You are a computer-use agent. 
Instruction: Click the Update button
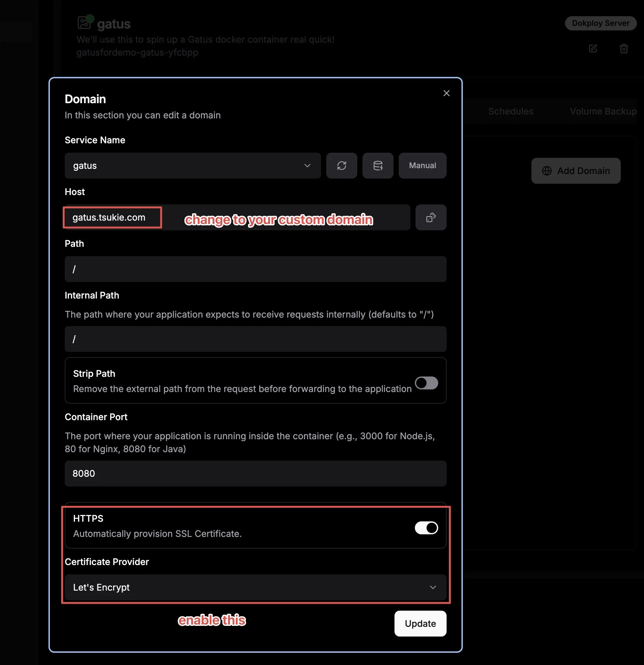420,624
